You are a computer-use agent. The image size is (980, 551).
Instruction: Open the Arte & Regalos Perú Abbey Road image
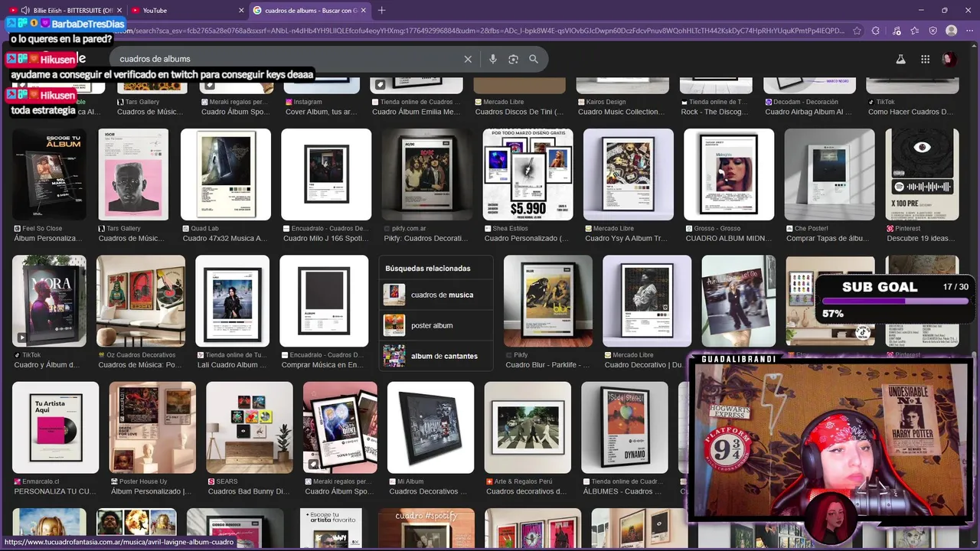coord(528,427)
